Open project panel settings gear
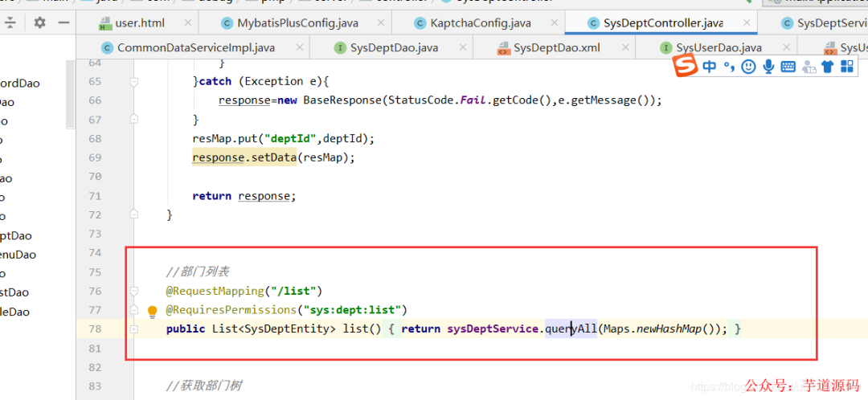Viewport: 868px width, 400px height. click(x=39, y=23)
